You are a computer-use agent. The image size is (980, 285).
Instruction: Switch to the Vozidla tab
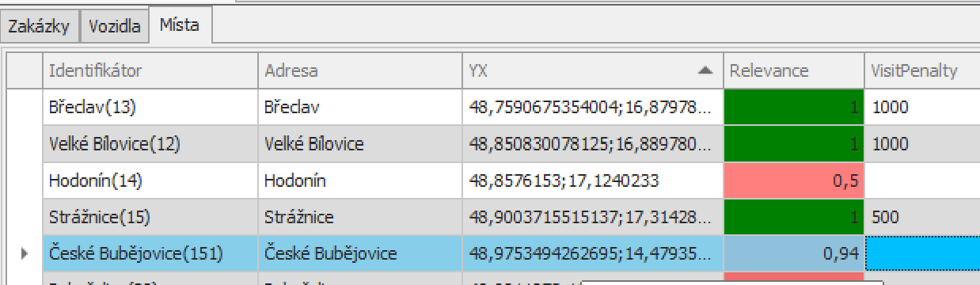tap(115, 26)
